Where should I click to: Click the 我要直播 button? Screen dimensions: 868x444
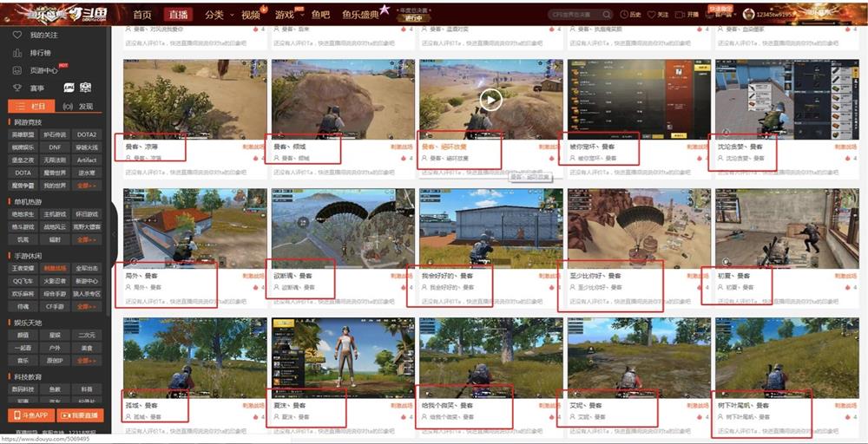(80, 415)
